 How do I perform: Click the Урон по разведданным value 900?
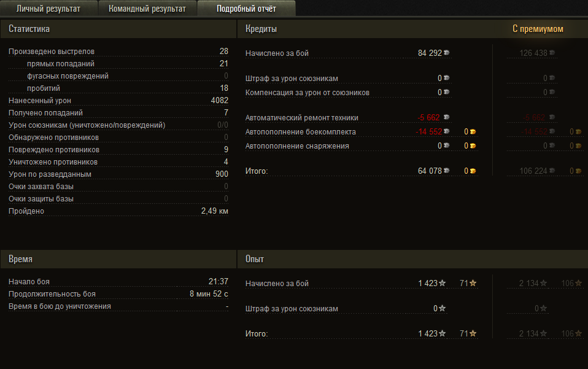click(222, 174)
